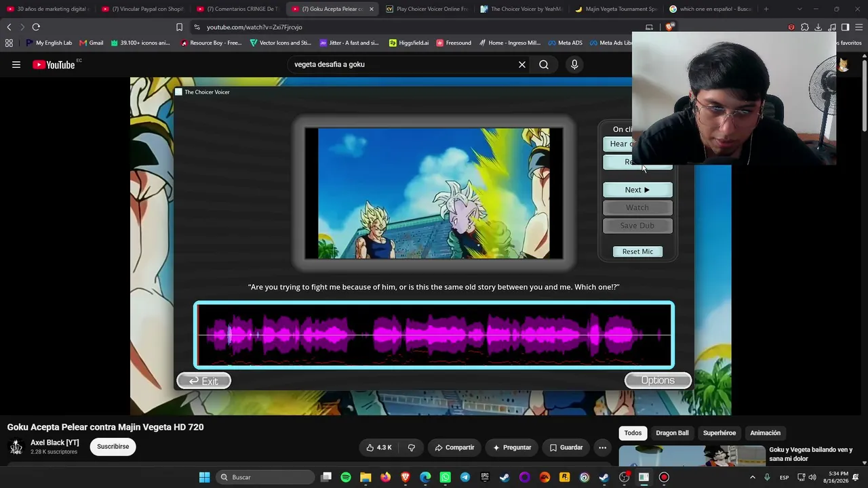Open Options in The Choicer Voicer
Screen dimensions: 868x488
[x=658, y=380]
